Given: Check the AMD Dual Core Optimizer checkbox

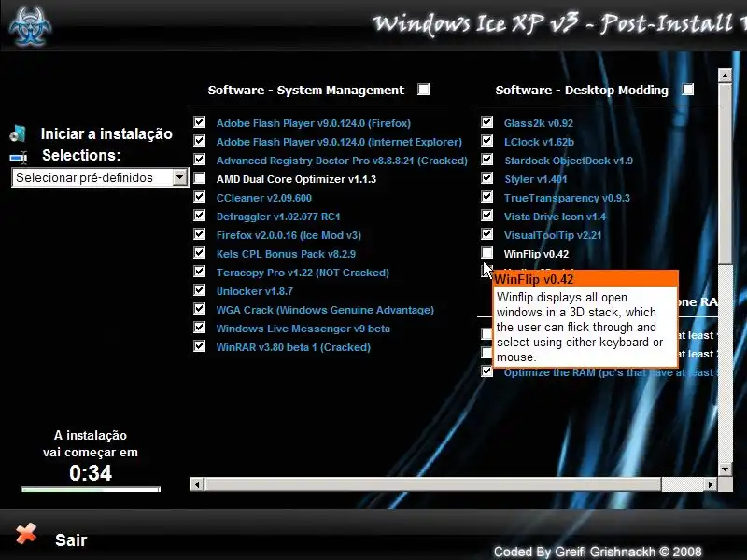Looking at the screenshot, I should [200, 178].
